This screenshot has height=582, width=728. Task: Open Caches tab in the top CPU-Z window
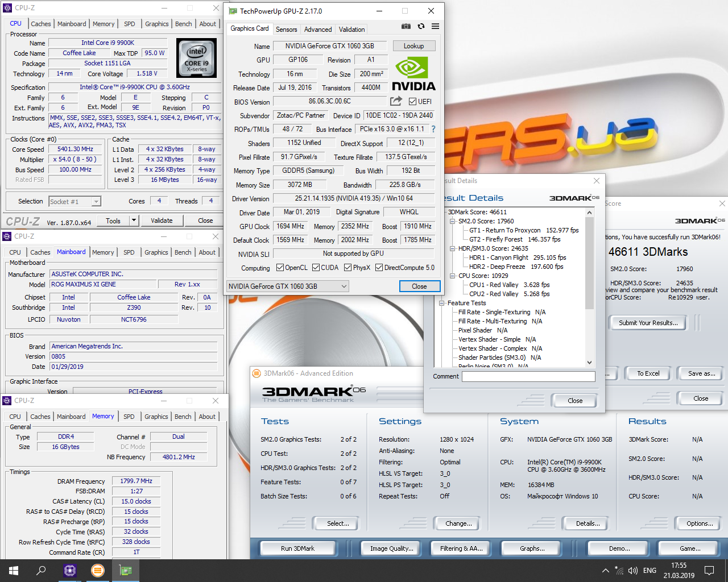[x=41, y=24]
